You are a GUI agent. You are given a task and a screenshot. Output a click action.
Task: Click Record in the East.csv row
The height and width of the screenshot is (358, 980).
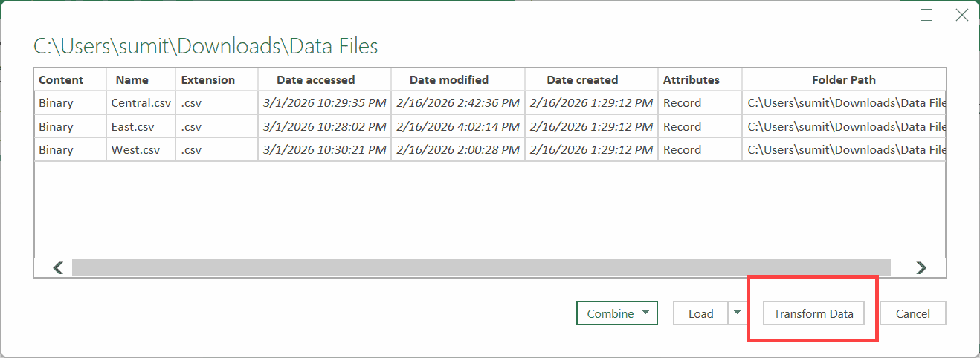click(x=700, y=126)
